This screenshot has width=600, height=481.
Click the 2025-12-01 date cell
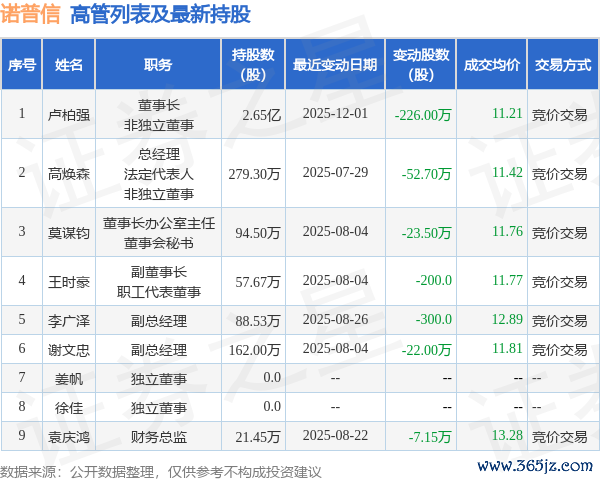click(x=335, y=114)
